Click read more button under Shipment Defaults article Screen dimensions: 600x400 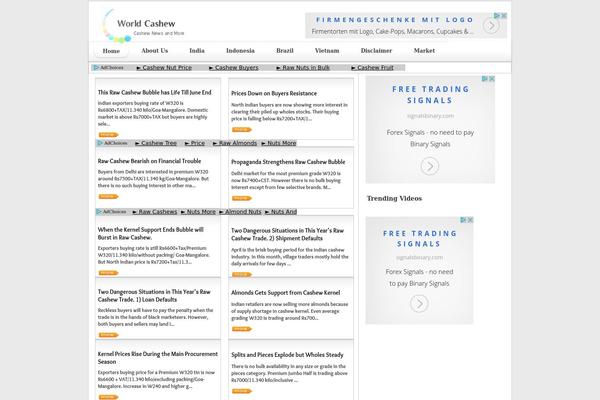[241, 274]
